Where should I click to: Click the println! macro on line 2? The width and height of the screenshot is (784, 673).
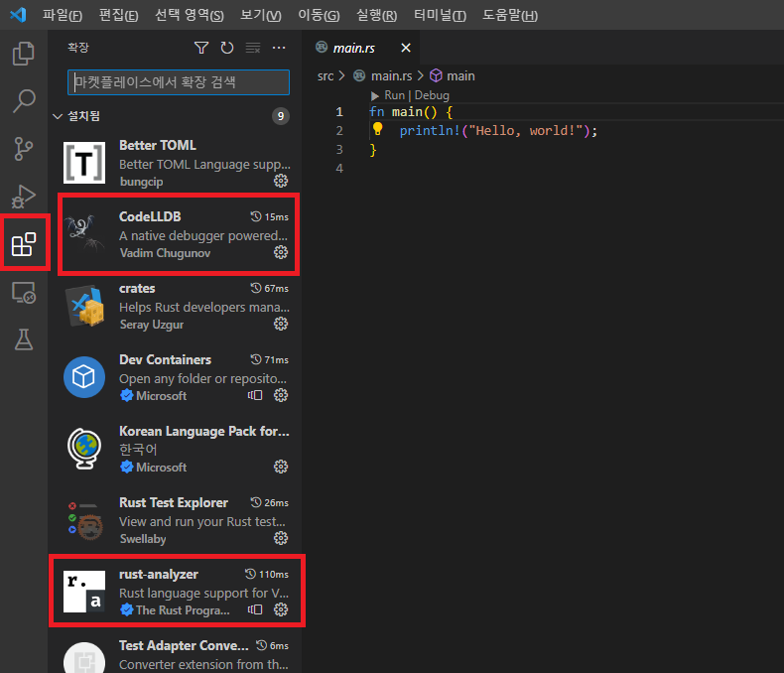(x=430, y=131)
